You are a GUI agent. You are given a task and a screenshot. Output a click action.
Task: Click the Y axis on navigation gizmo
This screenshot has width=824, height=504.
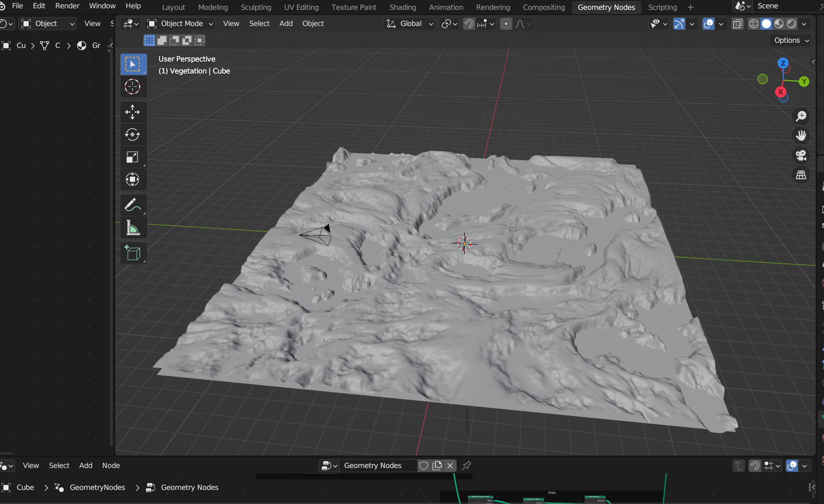[804, 81]
